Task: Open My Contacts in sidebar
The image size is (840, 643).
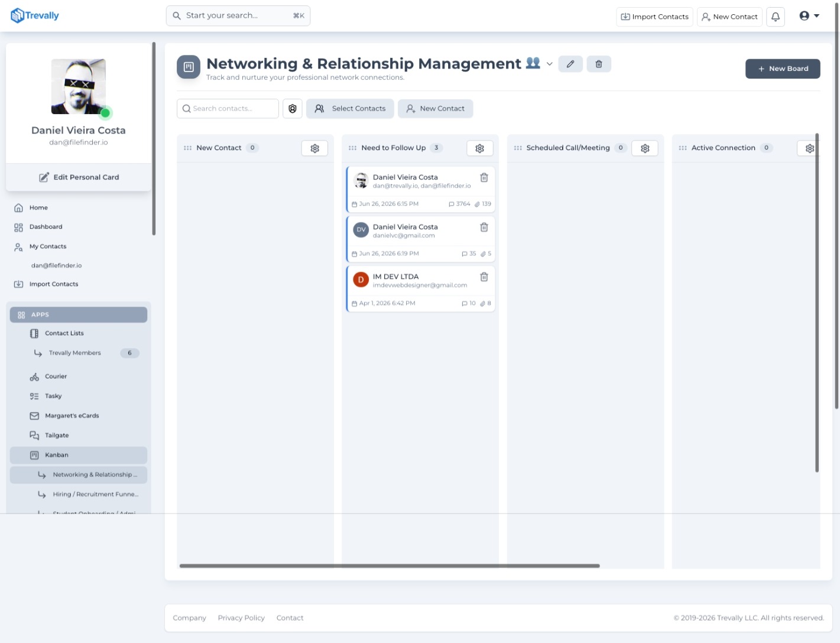Action: pos(48,246)
